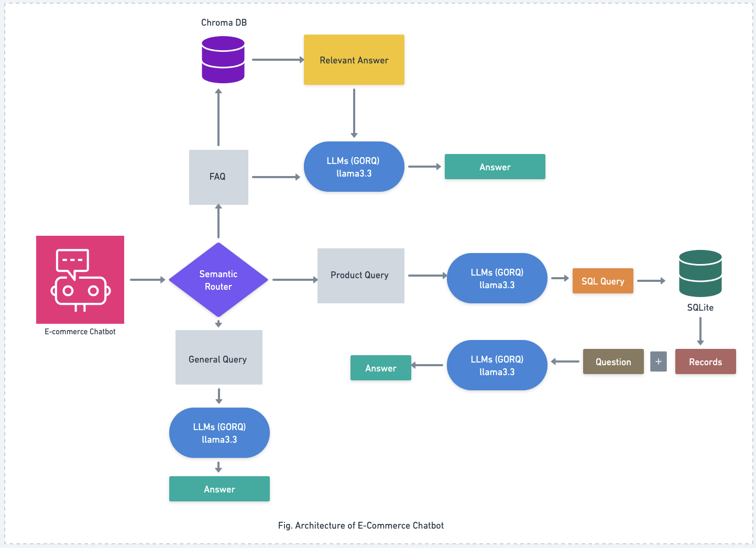Viewport: 756px width, 548px height.
Task: Select the Answer box in FAQ flow
Action: click(x=495, y=167)
